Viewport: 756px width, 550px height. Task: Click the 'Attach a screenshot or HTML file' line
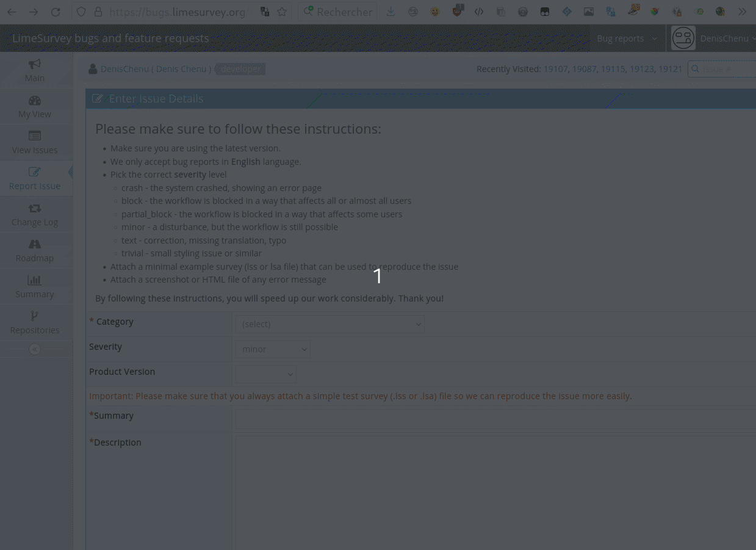pyautogui.click(x=218, y=280)
